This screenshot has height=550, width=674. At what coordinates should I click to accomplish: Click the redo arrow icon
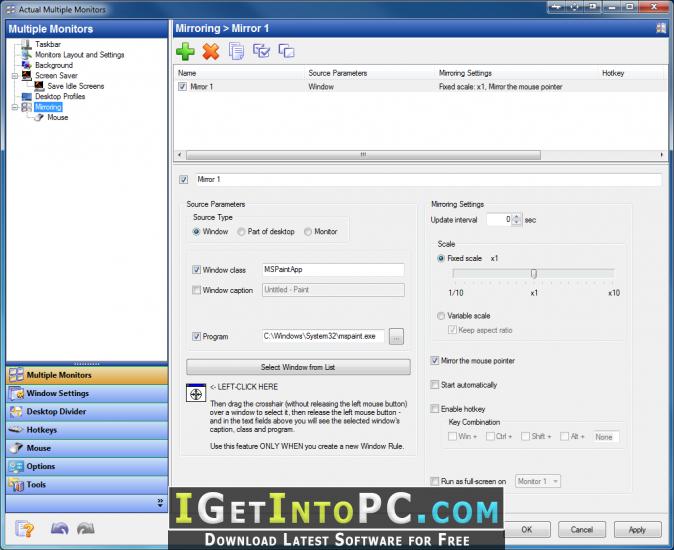pos(86,529)
